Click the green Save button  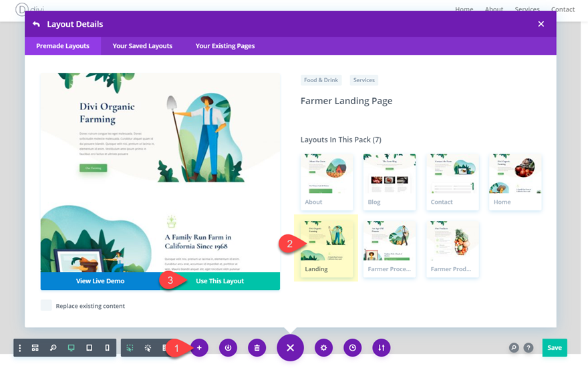coord(555,348)
